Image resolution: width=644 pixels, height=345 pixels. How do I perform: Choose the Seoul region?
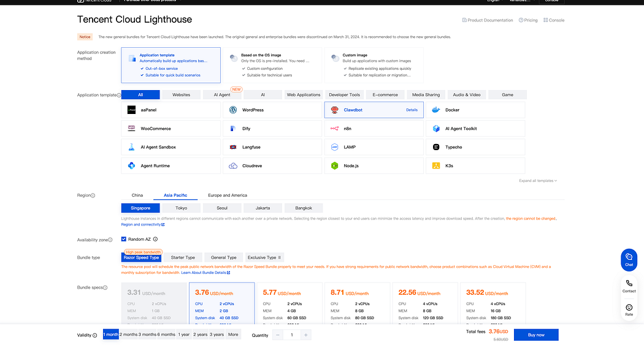tap(222, 208)
